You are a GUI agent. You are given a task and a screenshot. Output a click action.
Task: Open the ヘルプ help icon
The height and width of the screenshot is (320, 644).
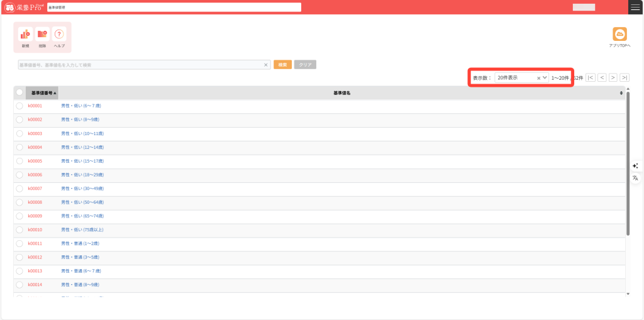(x=59, y=35)
